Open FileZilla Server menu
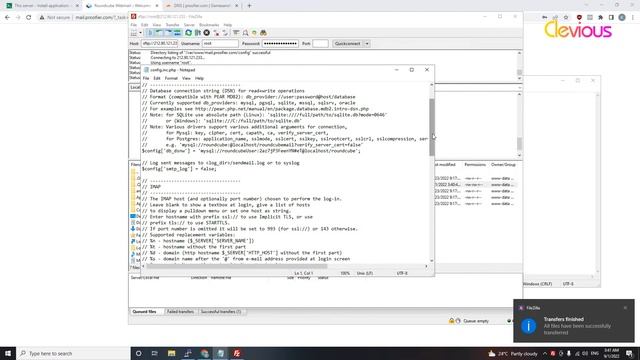 pos(189,25)
